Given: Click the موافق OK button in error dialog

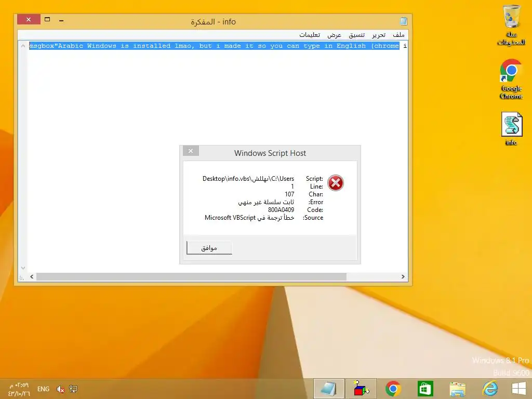Looking at the screenshot, I should click(x=209, y=248).
